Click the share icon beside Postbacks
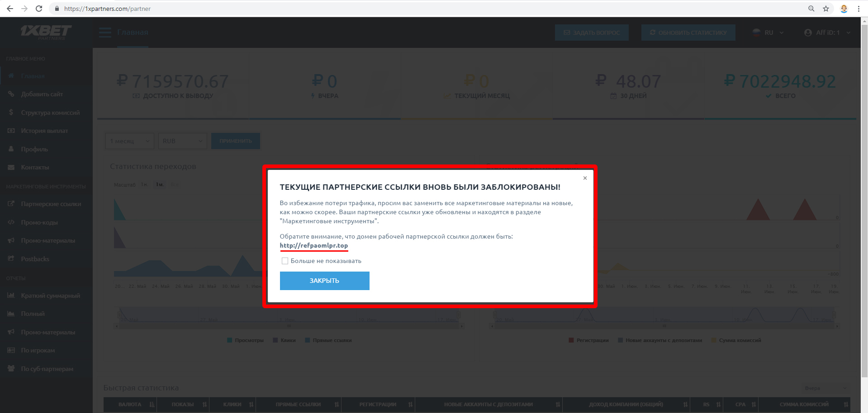The image size is (868, 413). tap(11, 258)
